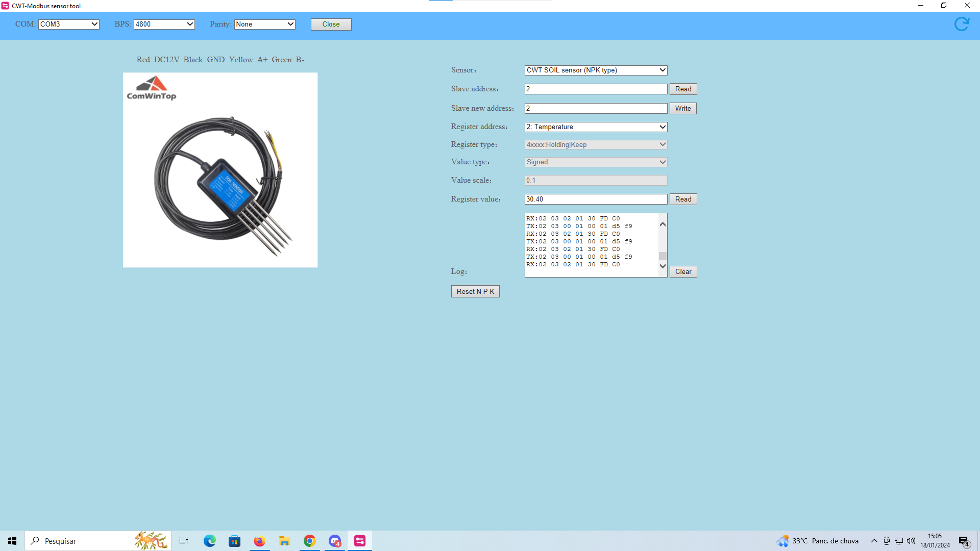The height and width of the screenshot is (551, 980).
Task: Click the volume tray icon
Action: coord(911,541)
